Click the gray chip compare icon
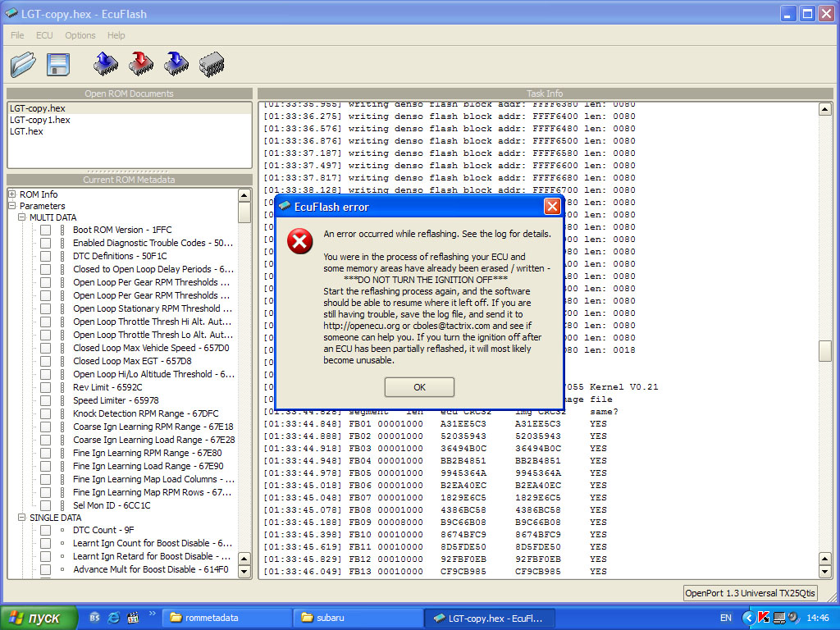This screenshot has height=630, width=840. [212, 64]
